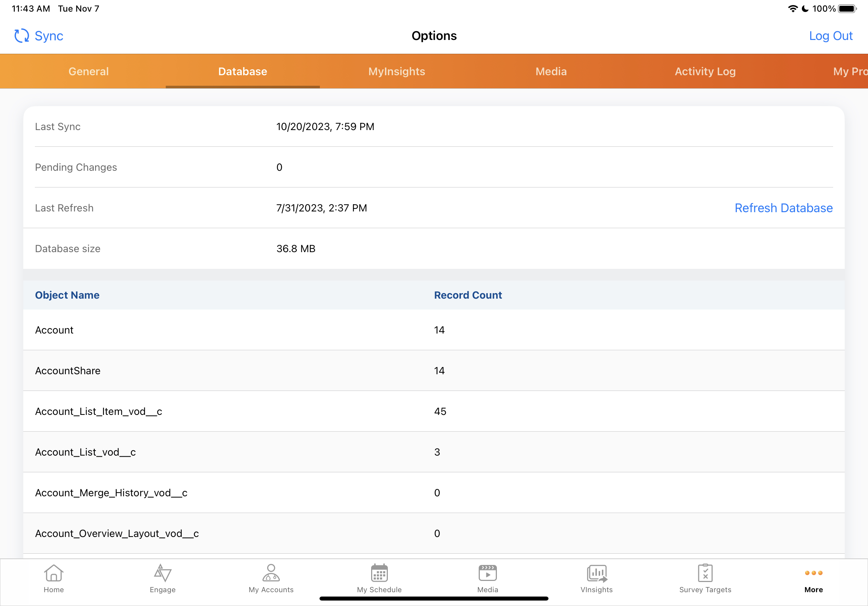Open the Activity Log tab

click(x=705, y=72)
